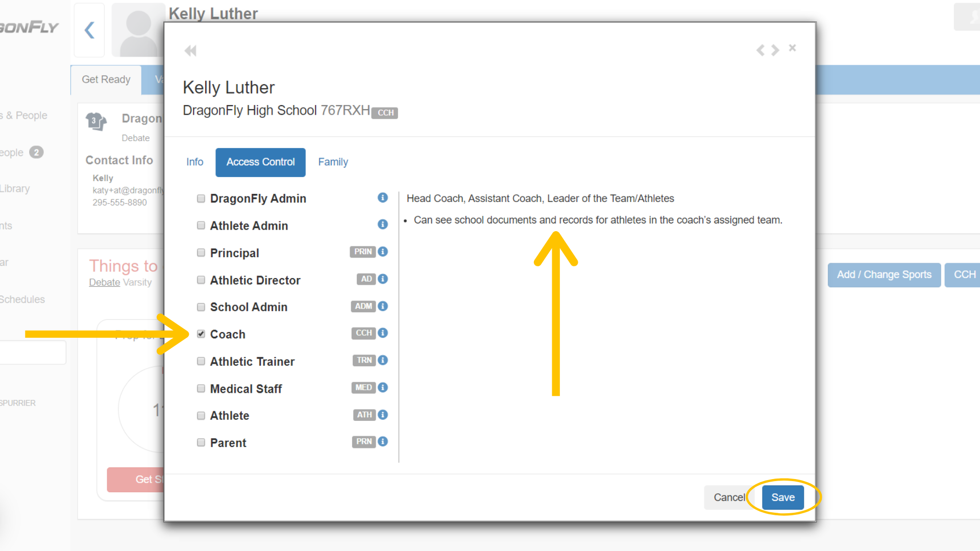Close the dialog with the X
The image size is (980, 551).
point(792,48)
